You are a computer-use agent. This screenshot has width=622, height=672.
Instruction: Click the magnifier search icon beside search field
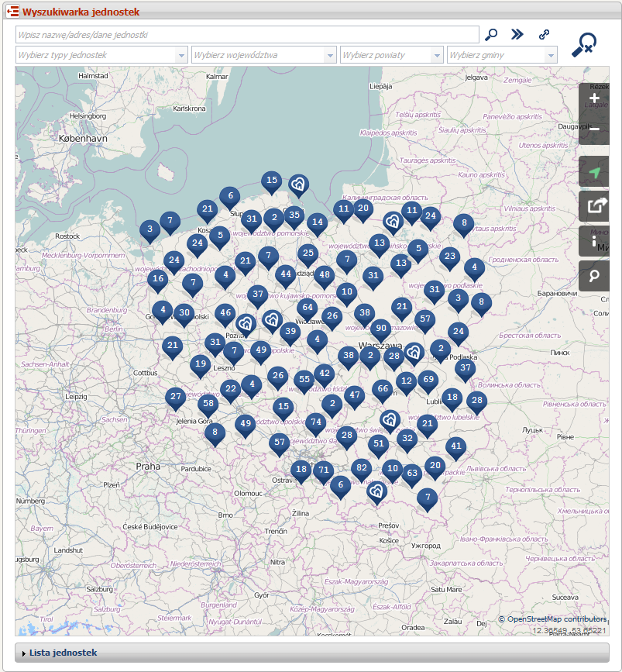click(x=491, y=34)
